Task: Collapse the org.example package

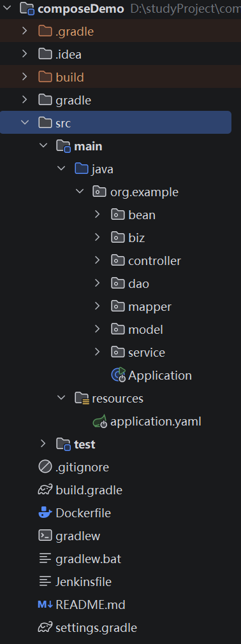Action: click(79, 191)
